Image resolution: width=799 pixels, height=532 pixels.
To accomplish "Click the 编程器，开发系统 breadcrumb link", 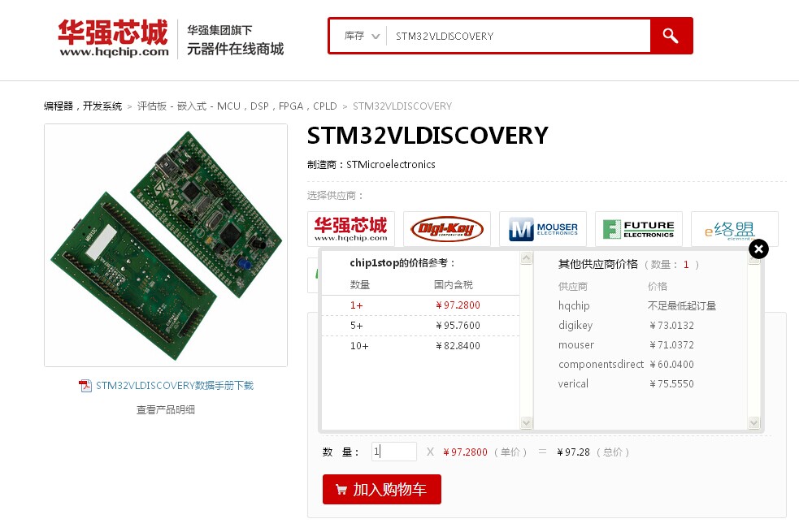I will 83,106.
